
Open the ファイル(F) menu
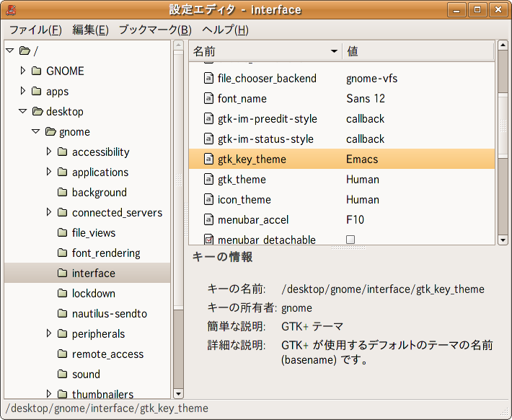tap(35, 30)
